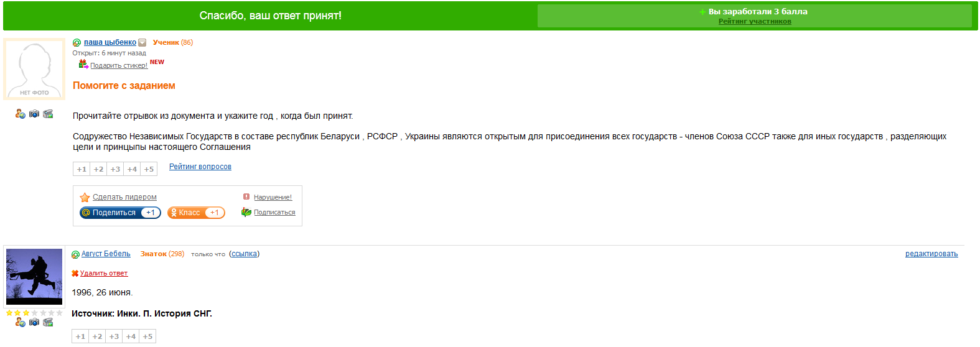This screenshot has height=347, width=980.
Task: Open Рейтинг участников link in green banner
Action: click(755, 21)
